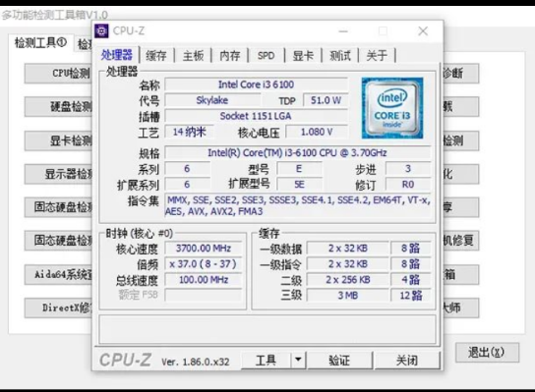Click the 12 路 associativity value
Screen dimensions: 535x392
pyautogui.click(x=411, y=295)
